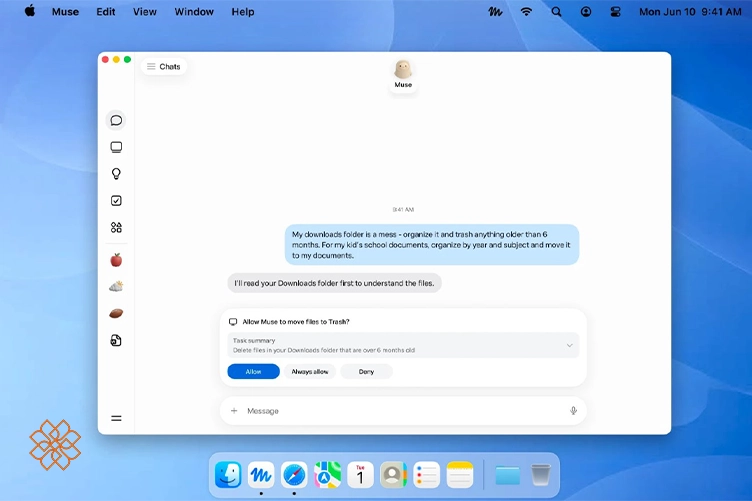Open the shapes apps sidebar icon

[116, 227]
